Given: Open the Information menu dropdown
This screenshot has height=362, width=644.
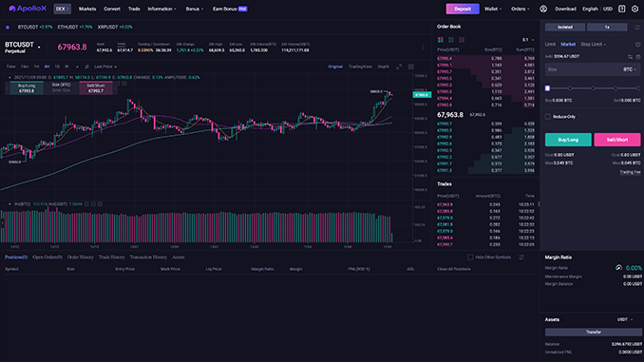Looking at the screenshot, I should coord(161,9).
